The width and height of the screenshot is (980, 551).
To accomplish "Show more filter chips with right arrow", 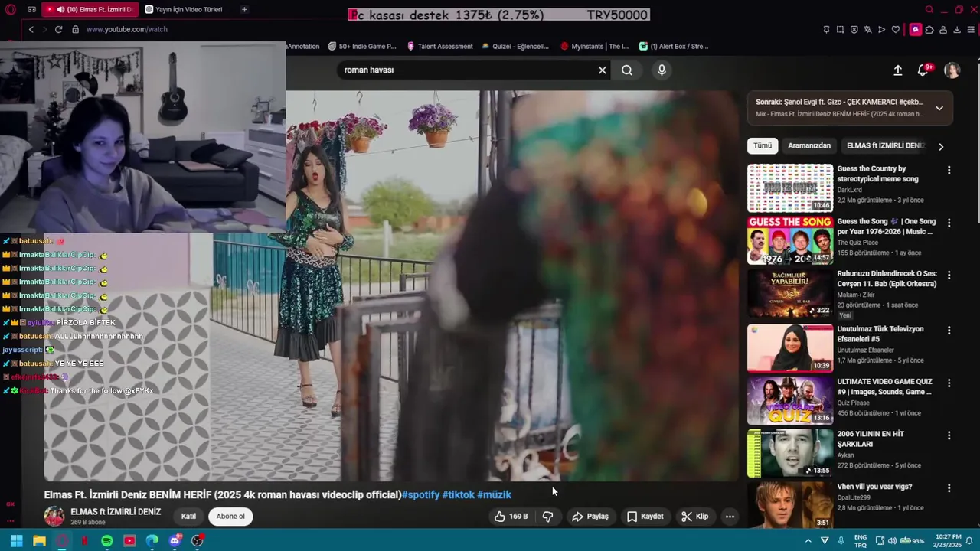I will pos(941,146).
